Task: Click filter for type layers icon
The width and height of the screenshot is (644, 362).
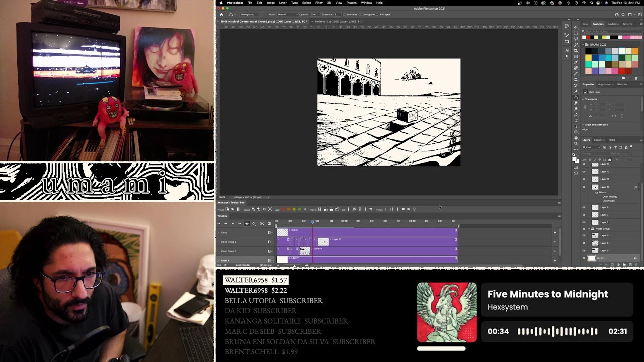Action: (615, 147)
